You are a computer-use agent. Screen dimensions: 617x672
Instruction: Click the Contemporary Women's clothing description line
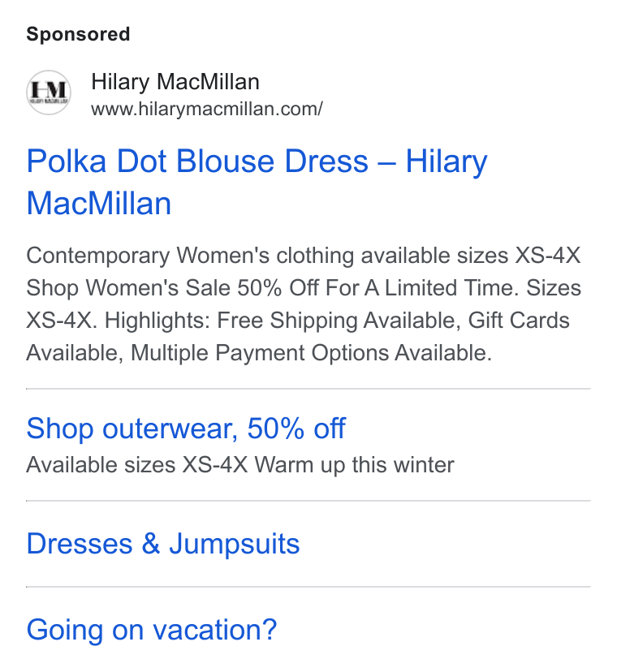click(303, 256)
